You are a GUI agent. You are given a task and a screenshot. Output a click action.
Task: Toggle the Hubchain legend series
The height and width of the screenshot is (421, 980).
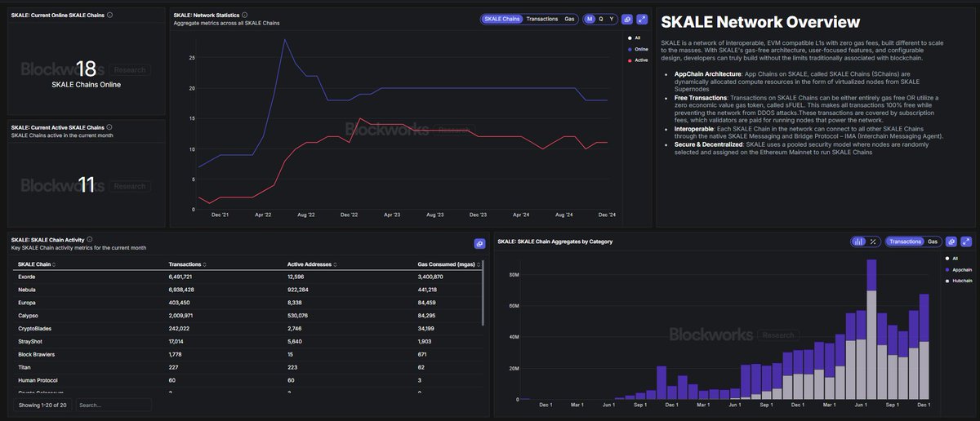pyautogui.click(x=958, y=281)
